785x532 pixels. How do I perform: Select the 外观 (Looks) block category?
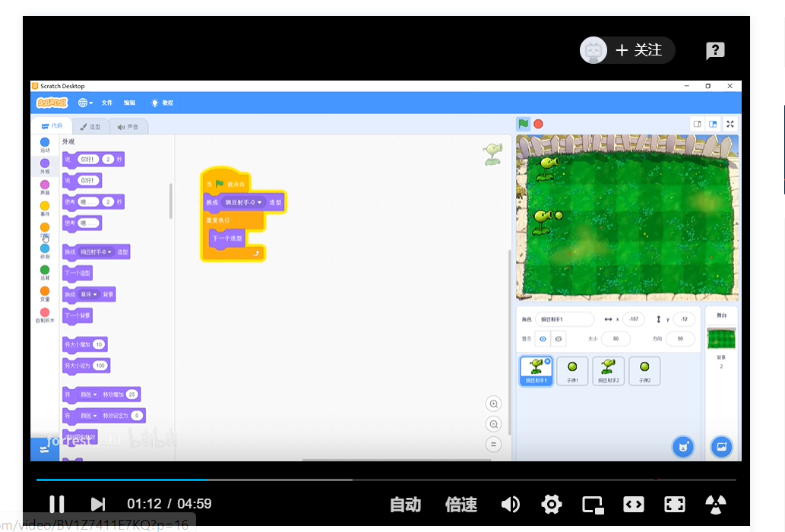coord(45,166)
